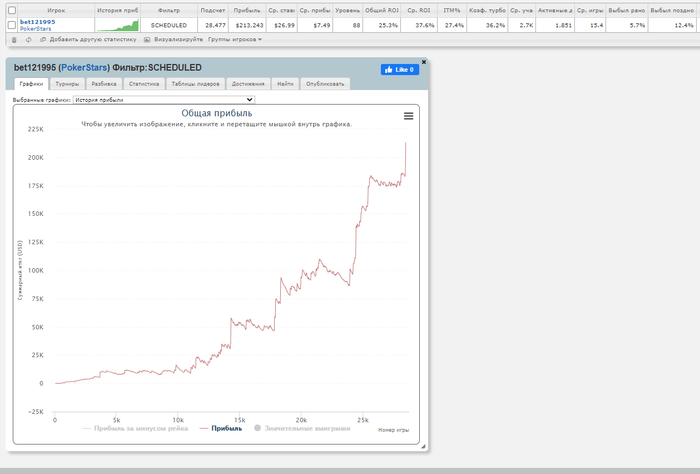Sort by the 'Уровень' column header
Image resolution: width=700 pixels, height=474 pixels.
pos(347,10)
